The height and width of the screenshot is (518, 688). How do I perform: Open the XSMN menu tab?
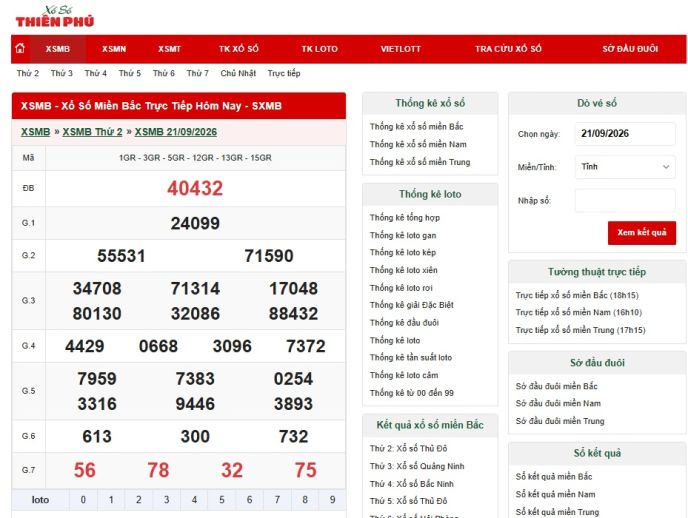[x=114, y=49]
